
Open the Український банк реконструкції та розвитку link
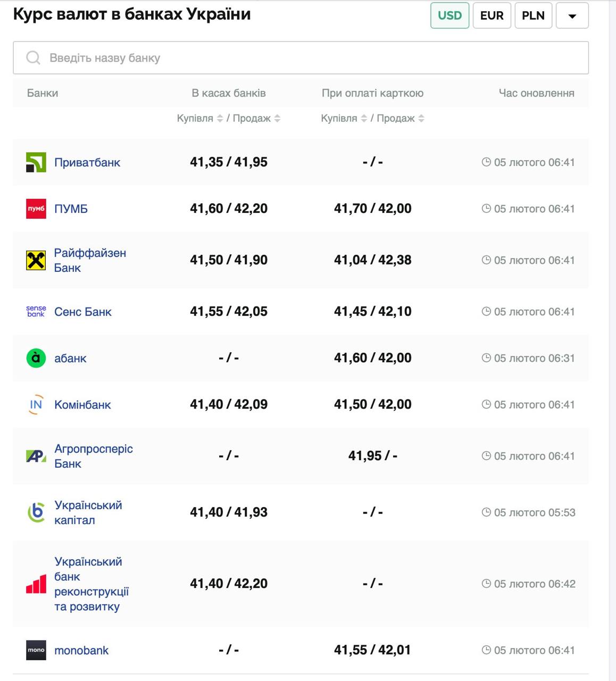point(91,584)
